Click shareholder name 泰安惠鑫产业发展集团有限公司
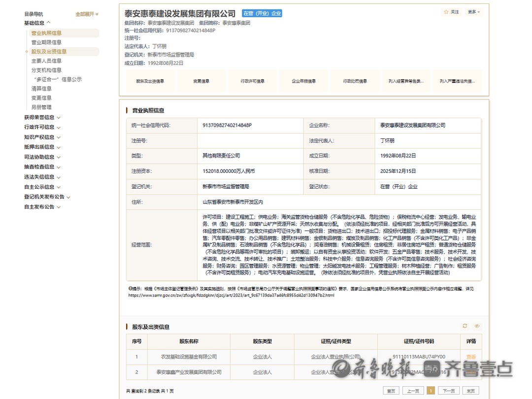Screen dimensions: 532x399 (189, 372)
